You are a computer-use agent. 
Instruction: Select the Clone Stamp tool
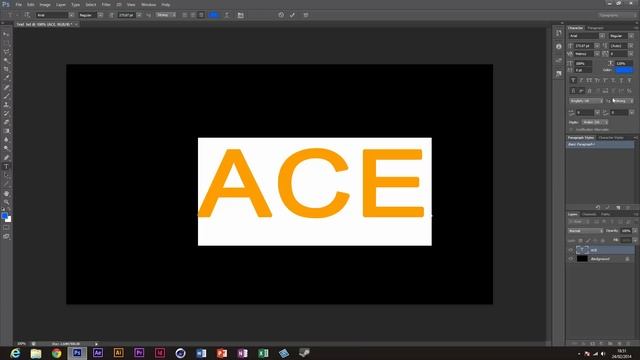(6, 105)
